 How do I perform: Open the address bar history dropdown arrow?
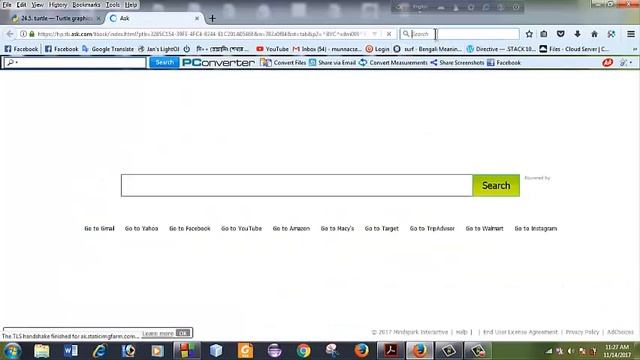click(x=374, y=34)
